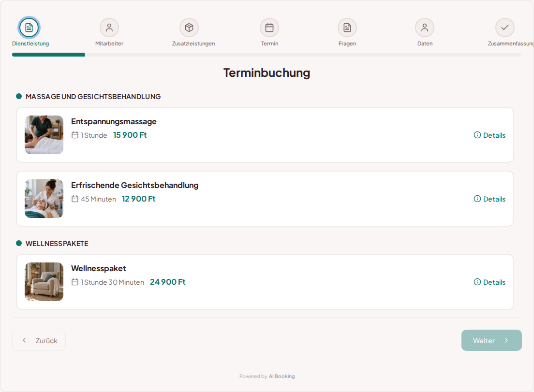Select the Dienstleistung step label

pyautogui.click(x=30, y=44)
